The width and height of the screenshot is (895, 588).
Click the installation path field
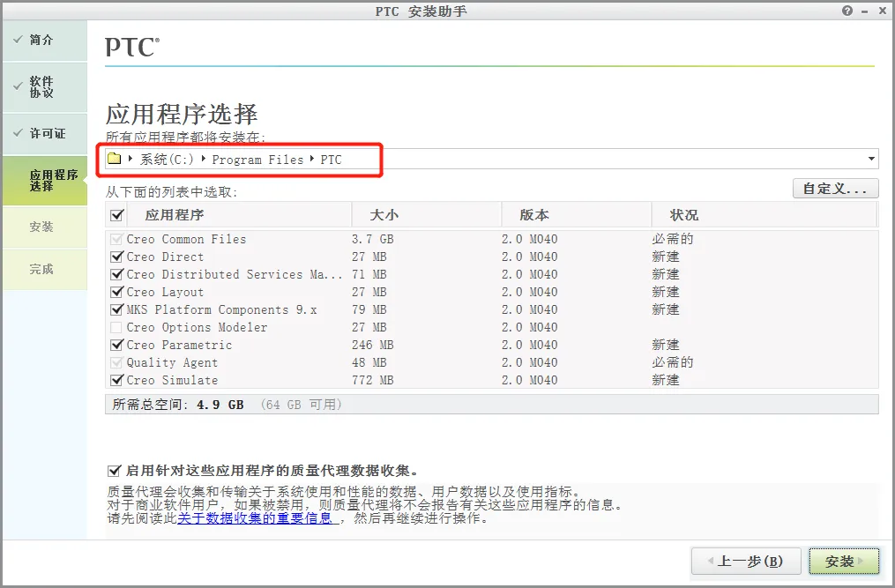tap(491, 159)
